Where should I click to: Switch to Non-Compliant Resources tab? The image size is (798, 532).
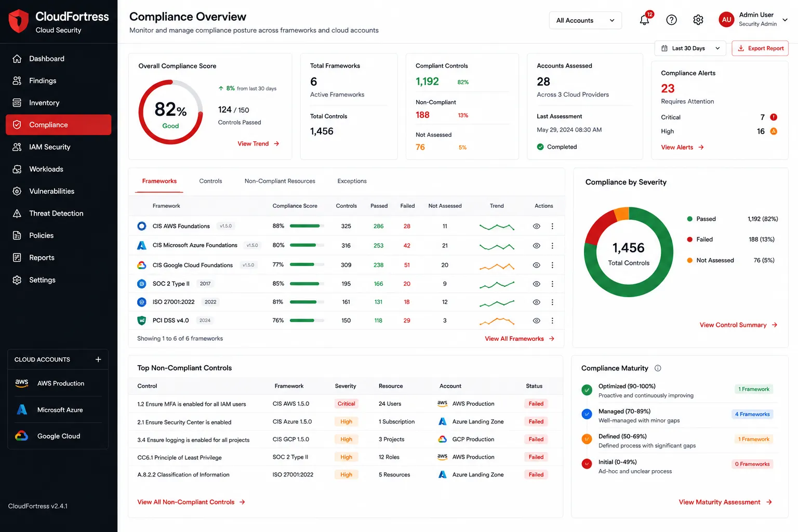pos(280,181)
